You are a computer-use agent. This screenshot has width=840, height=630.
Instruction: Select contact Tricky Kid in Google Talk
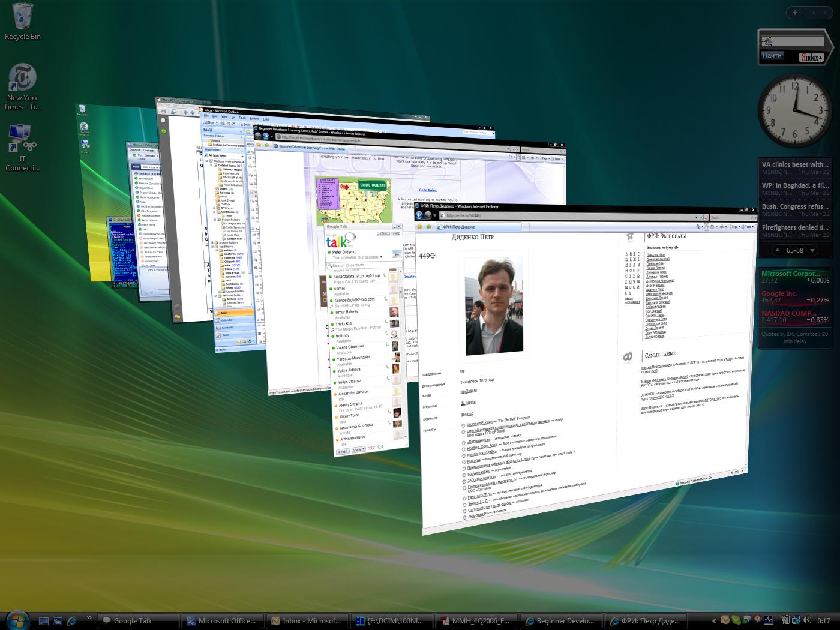point(364,326)
